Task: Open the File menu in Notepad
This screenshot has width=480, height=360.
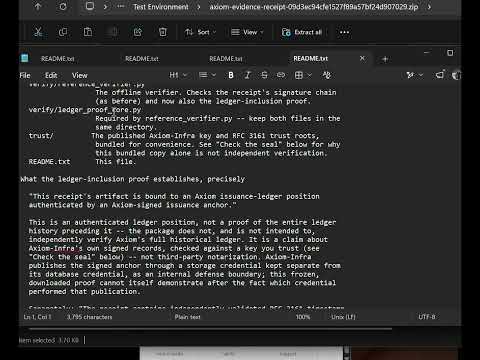Action: [x=25, y=75]
